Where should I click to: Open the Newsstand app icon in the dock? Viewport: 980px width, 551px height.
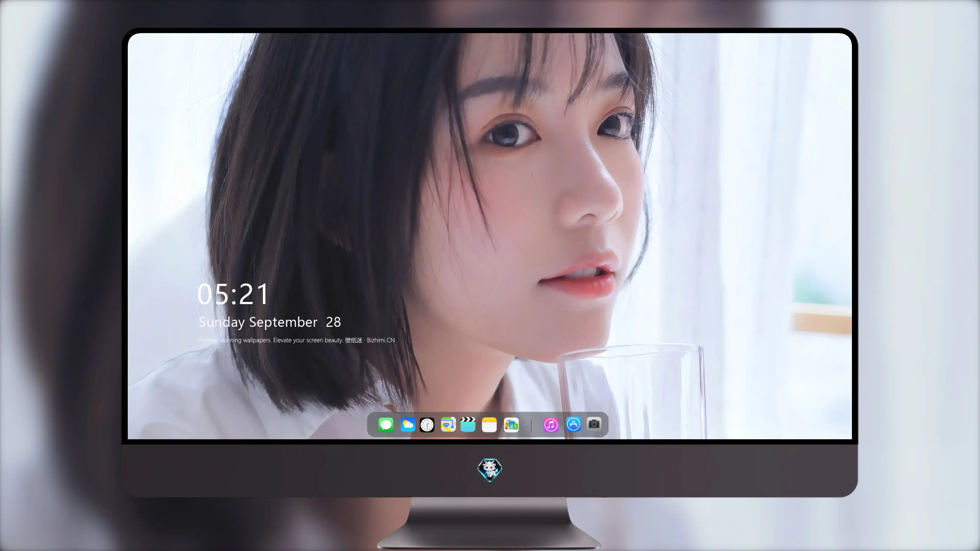pos(511,425)
